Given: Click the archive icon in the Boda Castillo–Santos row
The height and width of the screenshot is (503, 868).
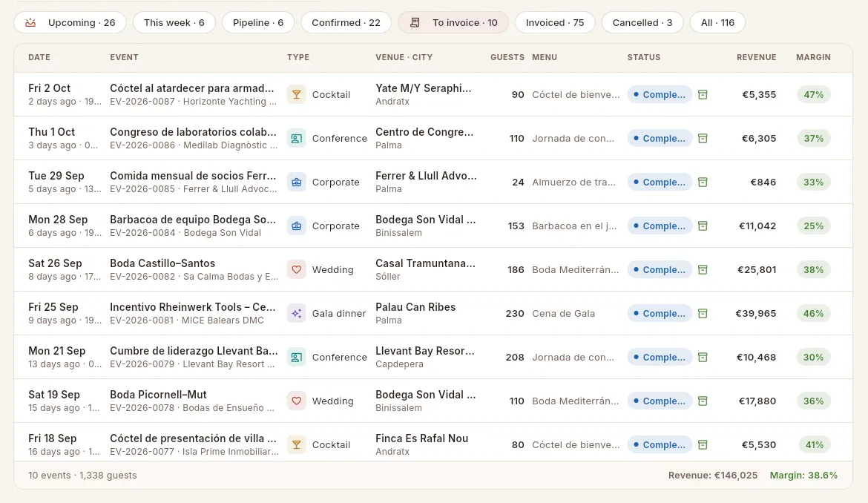Looking at the screenshot, I should [703, 269].
